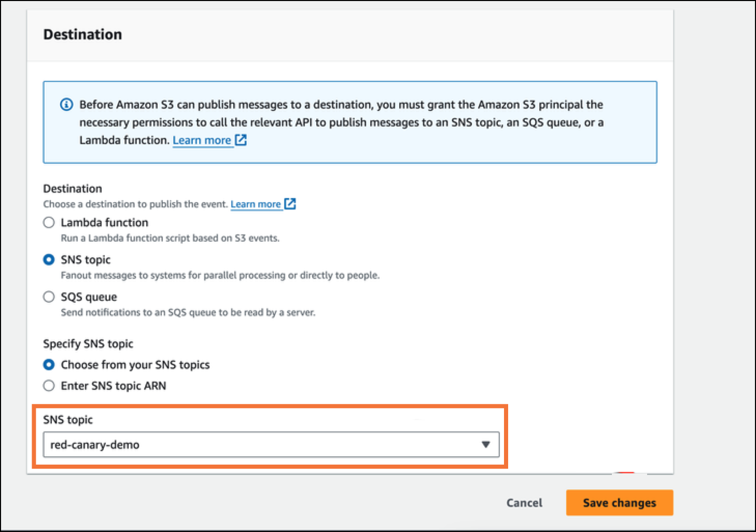Click the Save changes button
This screenshot has width=756, height=532.
pyautogui.click(x=620, y=502)
